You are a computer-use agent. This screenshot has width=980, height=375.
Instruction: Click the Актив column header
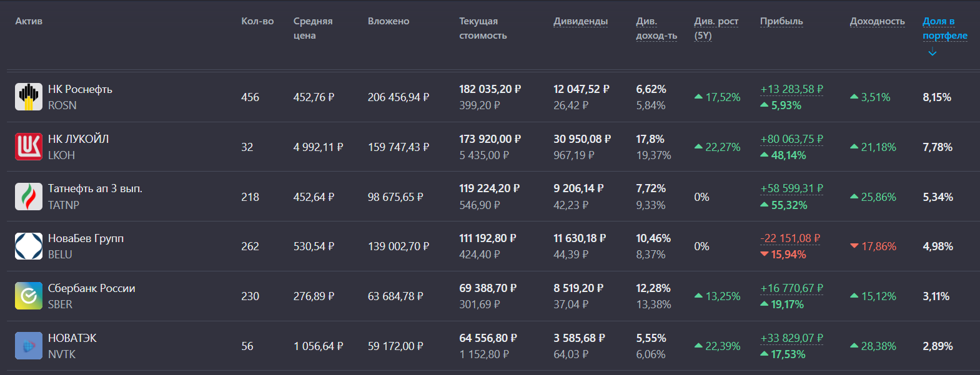coord(28,21)
